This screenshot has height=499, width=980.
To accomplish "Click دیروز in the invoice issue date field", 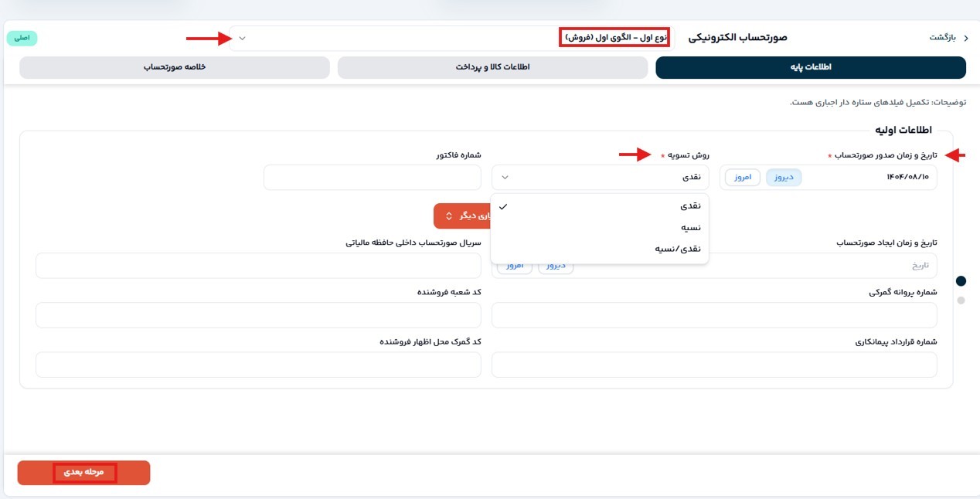I will point(784,178).
